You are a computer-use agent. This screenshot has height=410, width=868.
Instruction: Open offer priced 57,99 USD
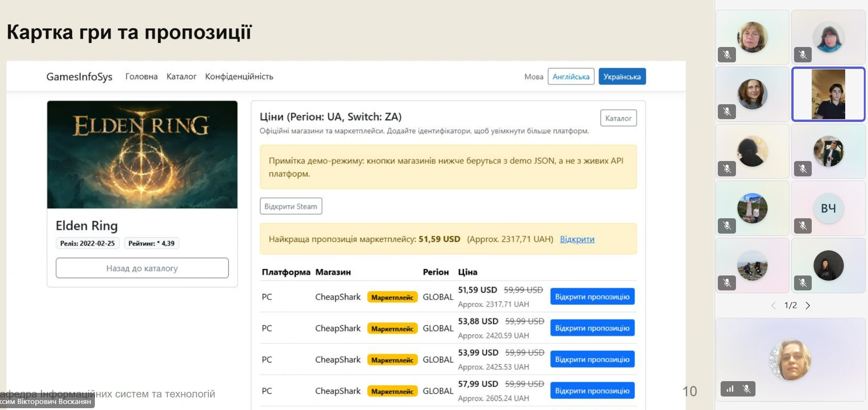592,391
